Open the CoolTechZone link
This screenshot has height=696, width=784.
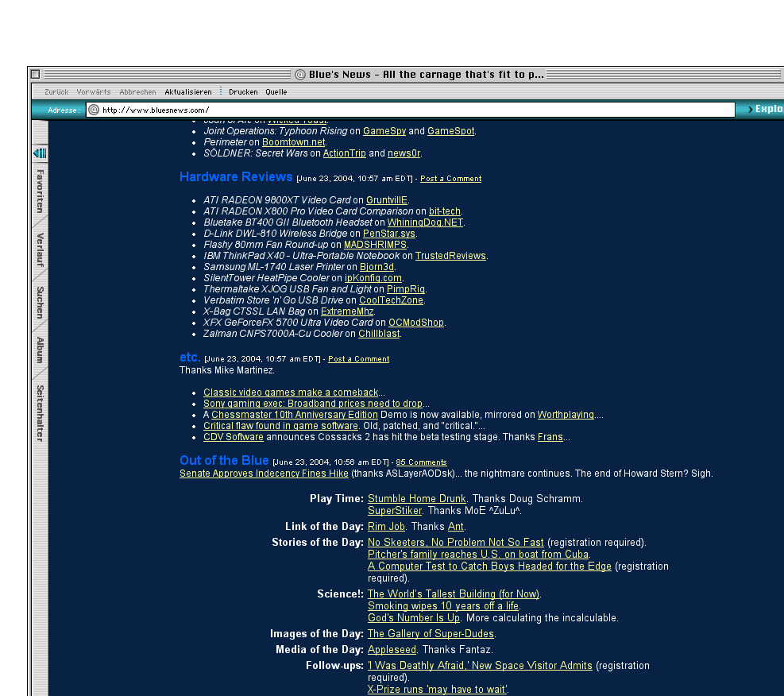(391, 300)
